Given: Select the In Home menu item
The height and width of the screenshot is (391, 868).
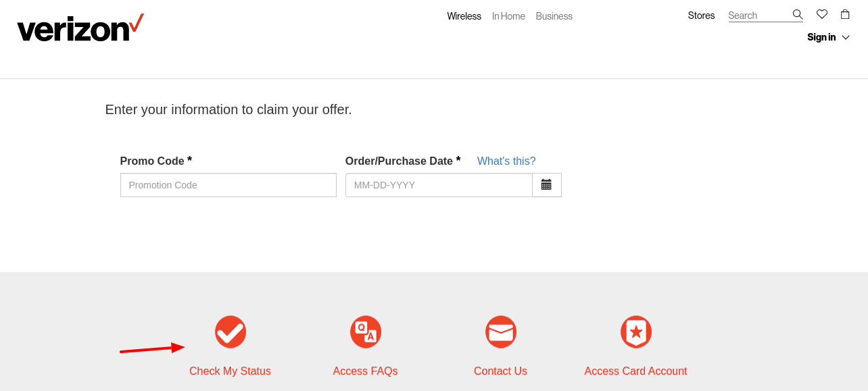Looking at the screenshot, I should pos(508,16).
